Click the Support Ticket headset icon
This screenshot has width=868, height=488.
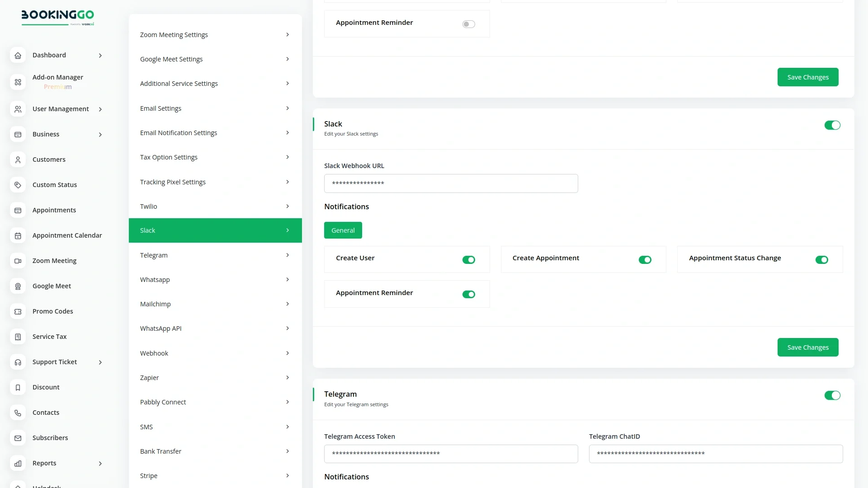18,362
